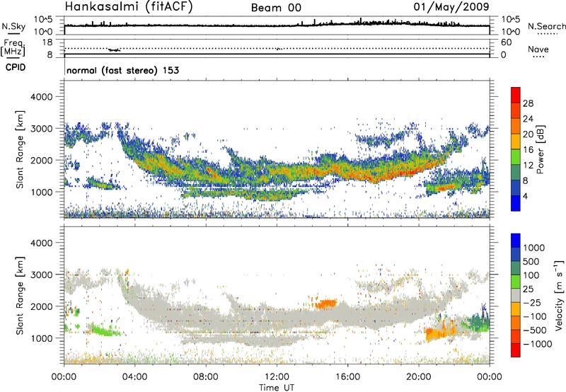
Task: Click velocity color bar value -25
Action: [x=532, y=303]
